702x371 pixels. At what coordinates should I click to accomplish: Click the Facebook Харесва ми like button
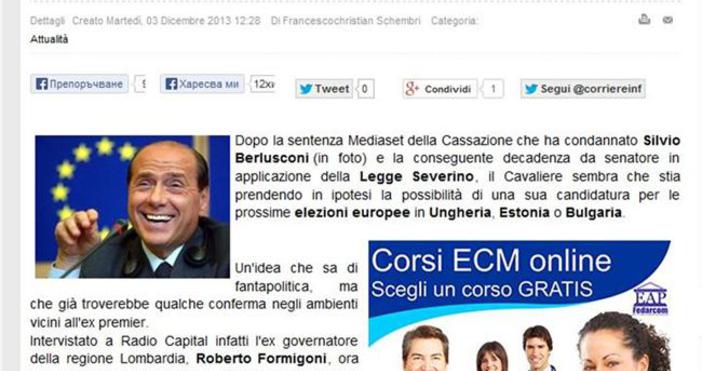click(202, 84)
